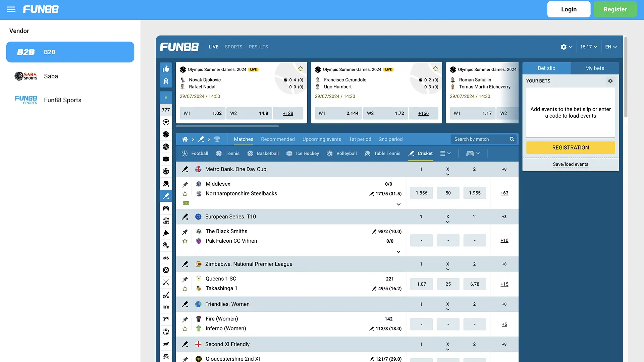Expand the Black Smiths vs Pak Falcon match row
The height and width of the screenshot is (362, 644).
(397, 251)
